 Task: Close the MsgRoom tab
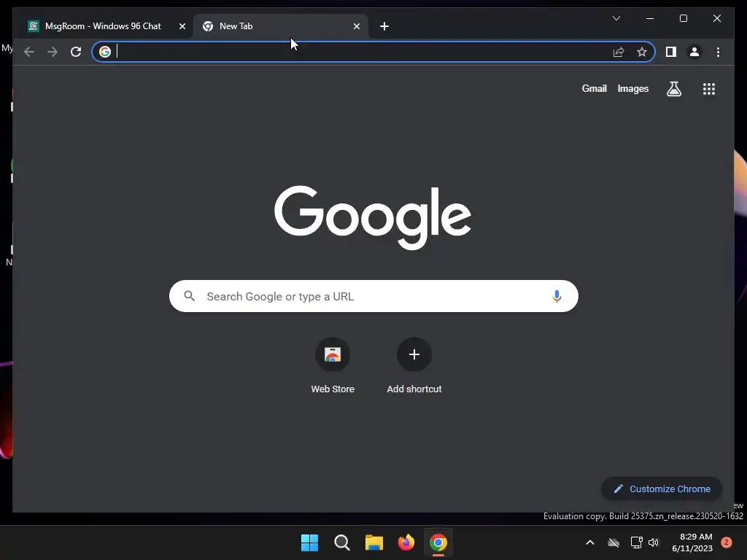pos(182,26)
